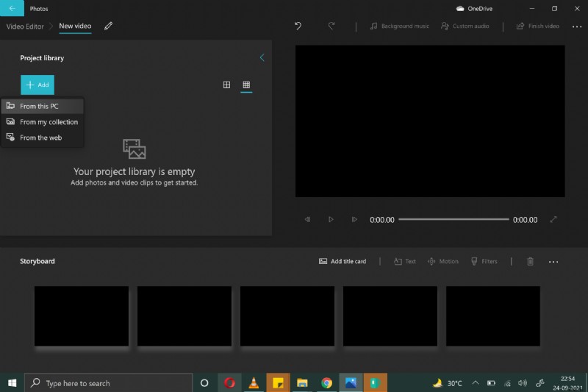
Task: Open volume control speaker icon
Action: (523, 383)
